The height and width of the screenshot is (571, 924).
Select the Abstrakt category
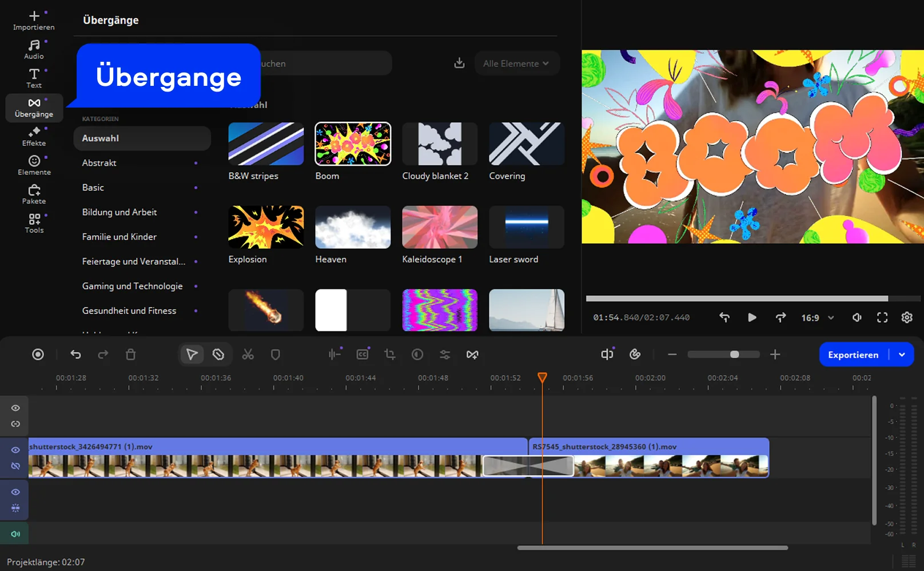coord(99,163)
